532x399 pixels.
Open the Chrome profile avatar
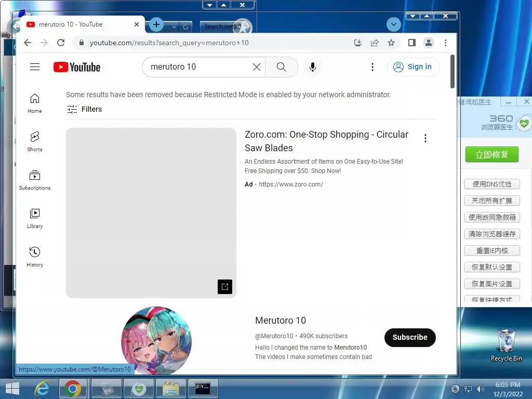pyautogui.click(x=429, y=43)
